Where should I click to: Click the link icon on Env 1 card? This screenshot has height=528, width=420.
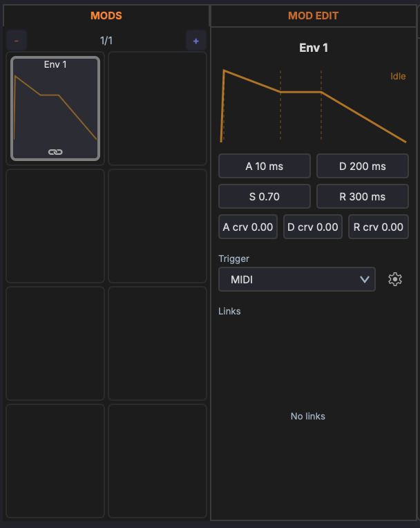pyautogui.click(x=55, y=152)
